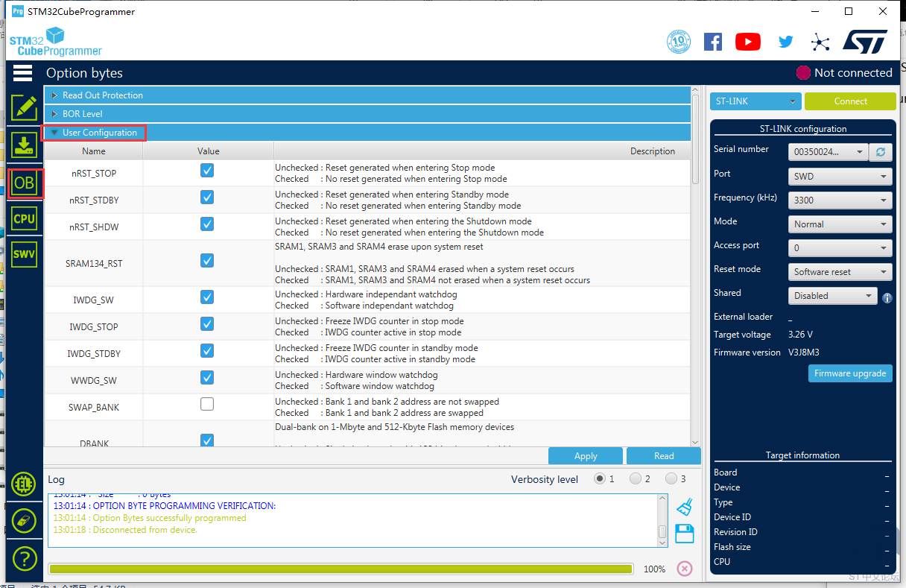Toggle the nRST_STOP checkbox

pyautogui.click(x=207, y=171)
